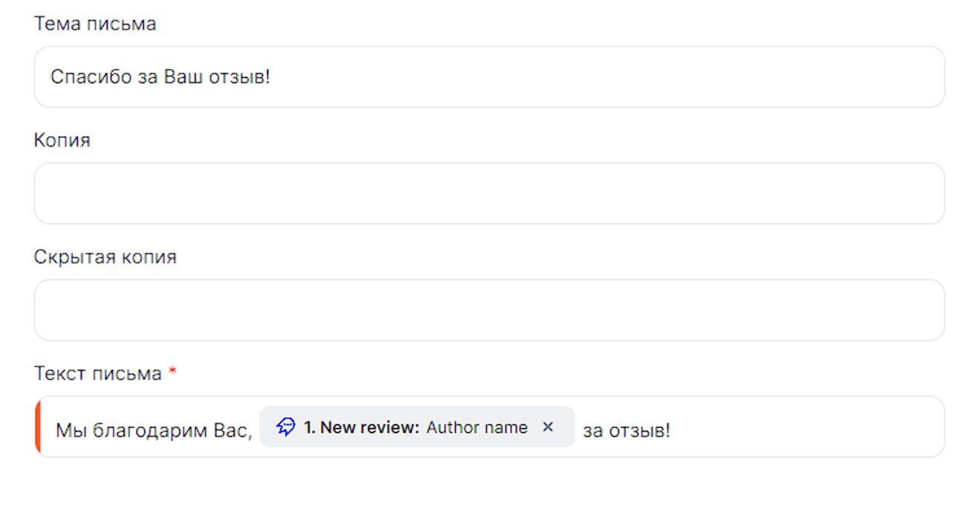Click the 'за отзыв!' text after the chip
The height and width of the screenshot is (512, 980).
tap(626, 430)
